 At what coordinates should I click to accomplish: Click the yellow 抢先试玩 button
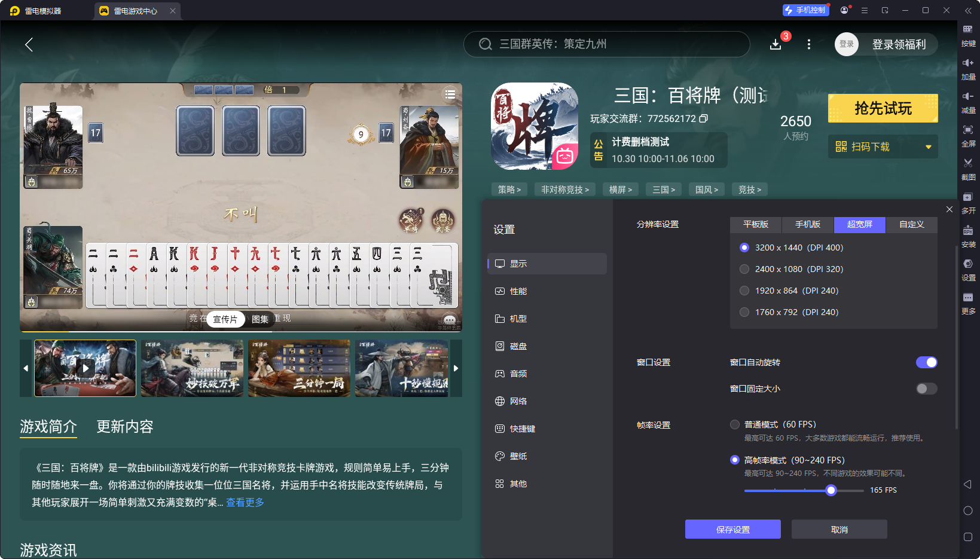pos(883,108)
